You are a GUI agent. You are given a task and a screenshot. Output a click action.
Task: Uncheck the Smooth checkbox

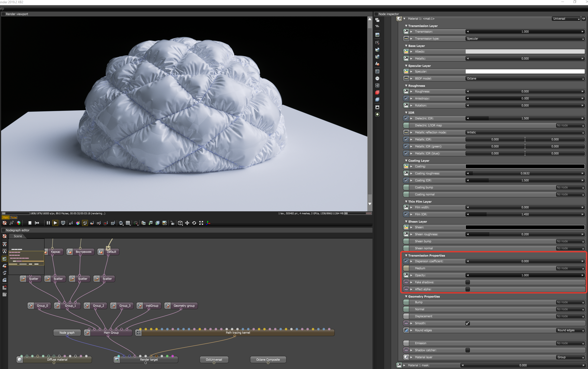click(468, 323)
